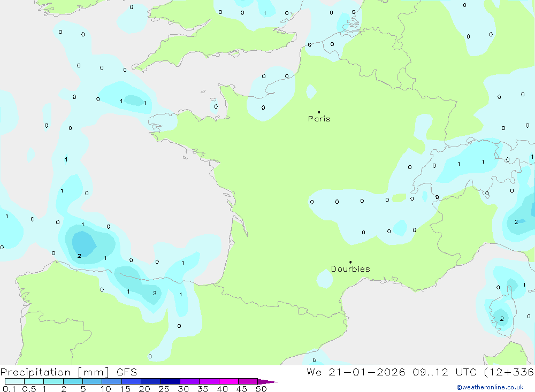Click the '25' legend scale number

pos(164,389)
